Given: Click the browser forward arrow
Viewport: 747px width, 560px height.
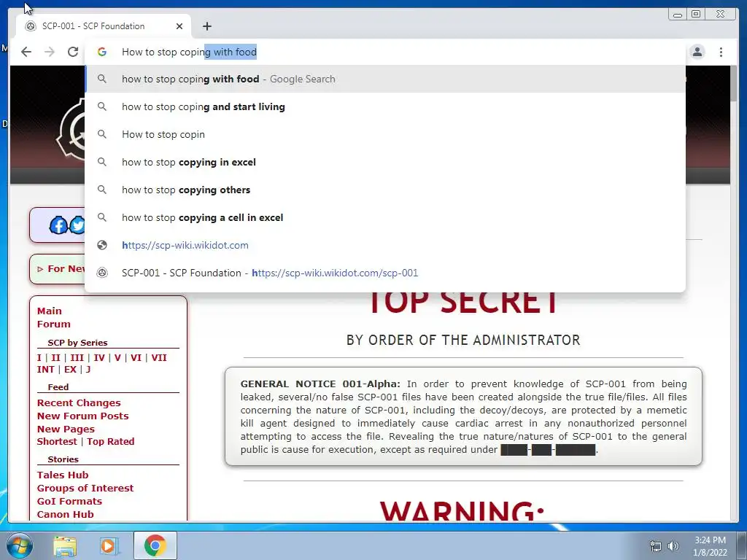Looking at the screenshot, I should pos(50,52).
